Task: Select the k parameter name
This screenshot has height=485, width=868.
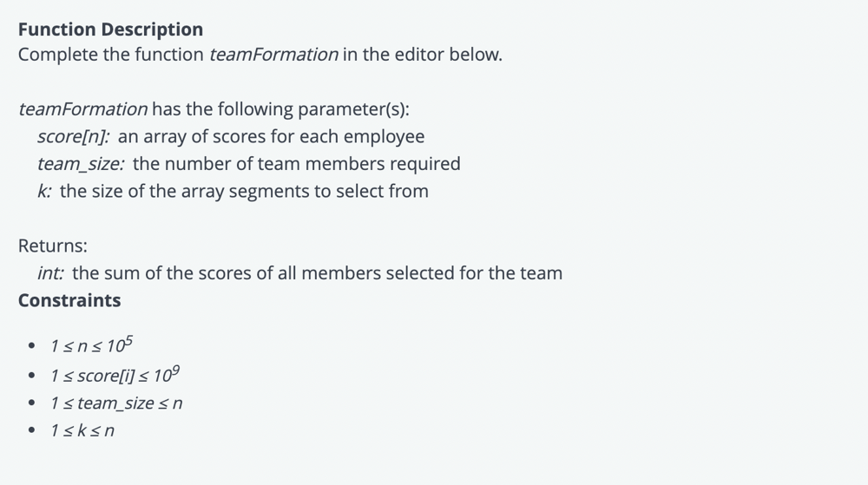Action: [x=44, y=192]
